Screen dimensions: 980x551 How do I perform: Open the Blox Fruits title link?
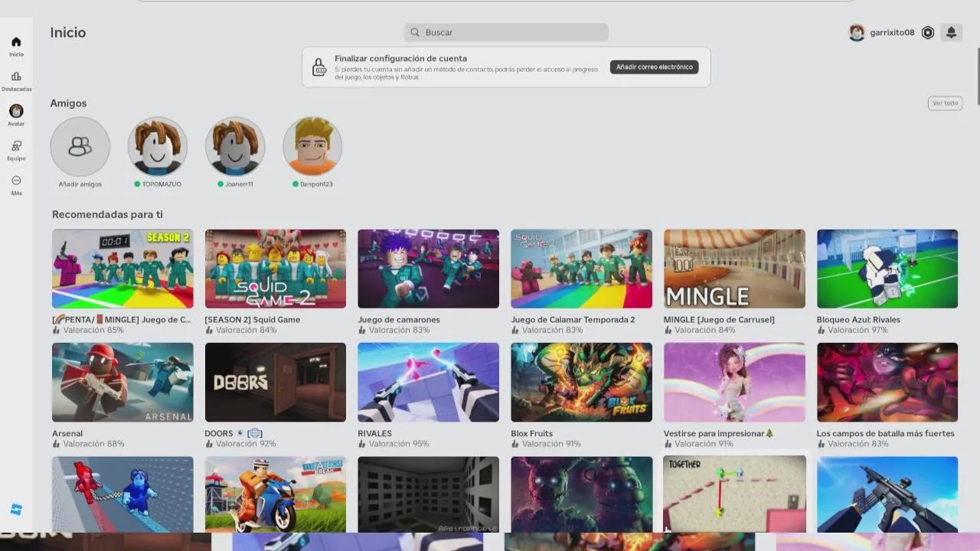pyautogui.click(x=531, y=433)
